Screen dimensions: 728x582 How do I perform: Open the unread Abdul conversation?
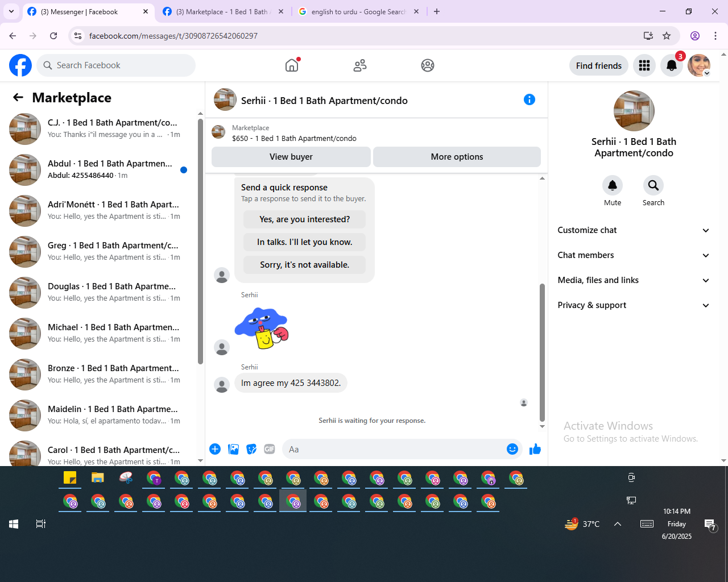click(x=100, y=170)
